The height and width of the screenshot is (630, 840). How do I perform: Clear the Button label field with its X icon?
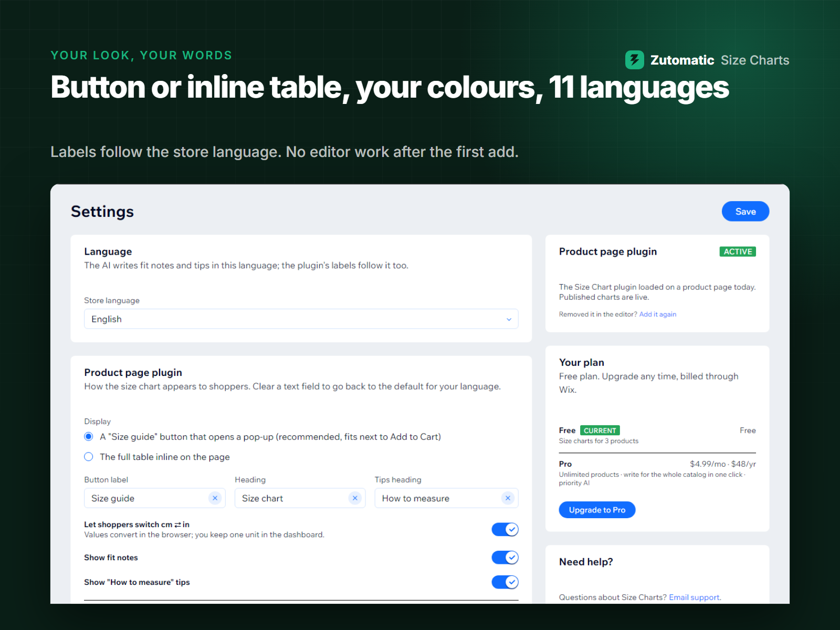tap(215, 498)
